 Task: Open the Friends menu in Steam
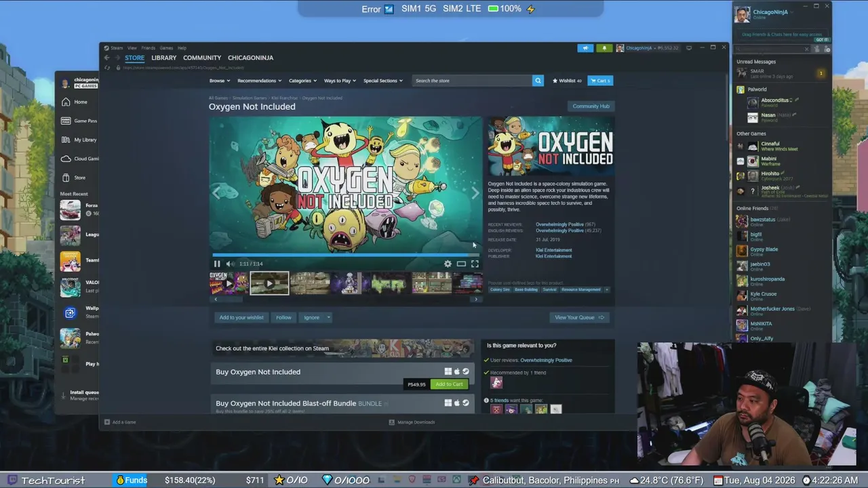pyautogui.click(x=148, y=48)
